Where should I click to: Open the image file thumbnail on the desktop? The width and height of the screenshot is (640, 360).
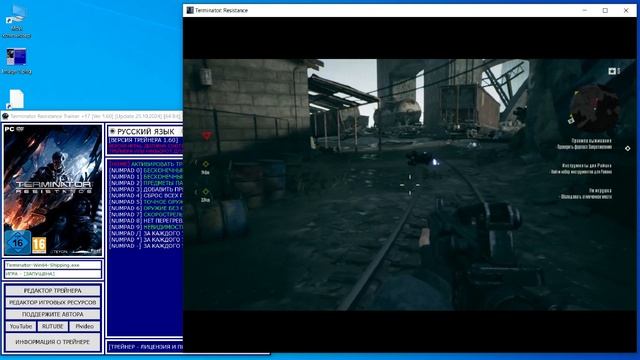click(x=16, y=57)
